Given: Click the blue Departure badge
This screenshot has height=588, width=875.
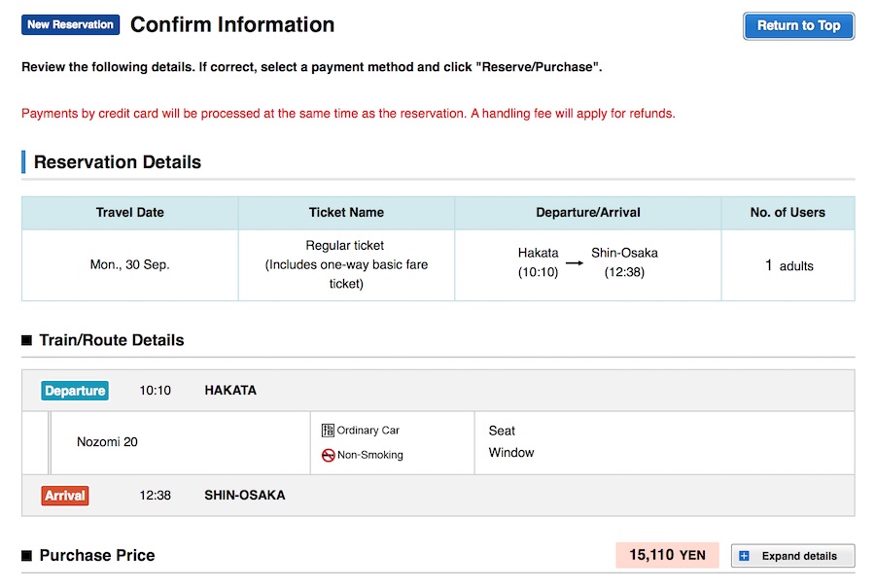Looking at the screenshot, I should point(75,391).
